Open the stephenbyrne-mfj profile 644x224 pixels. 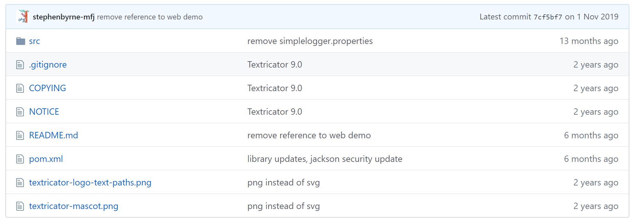(63, 17)
